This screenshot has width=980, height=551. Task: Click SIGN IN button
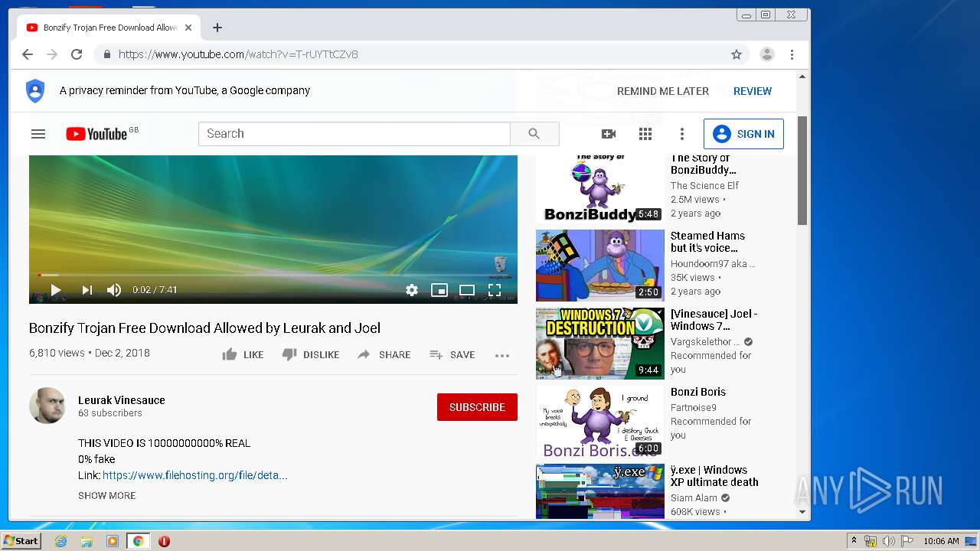(743, 134)
